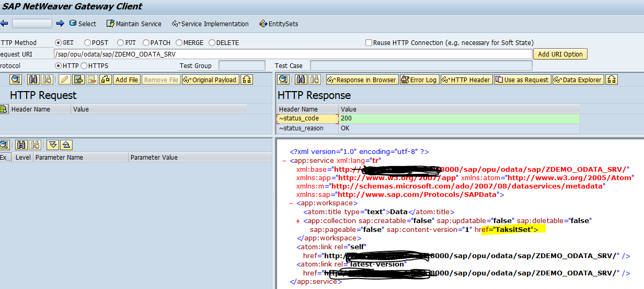Click the response Header Name column header
644x289 pixels.
(x=307, y=109)
